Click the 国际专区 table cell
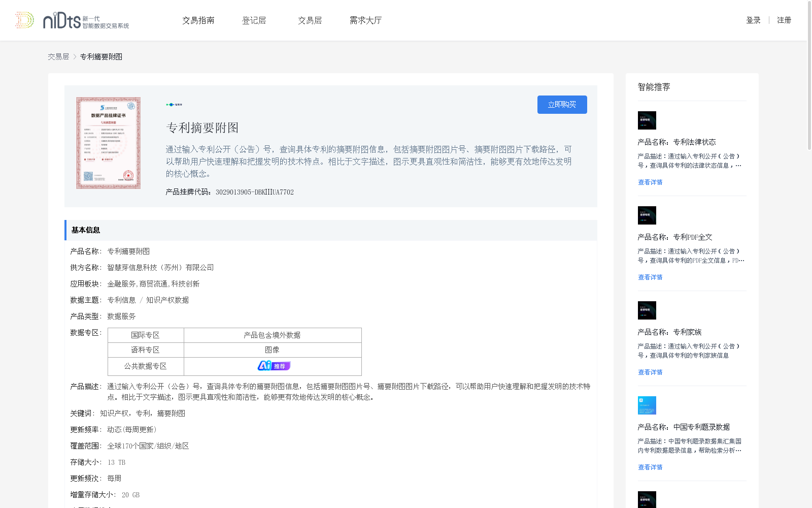Viewport: 812px width, 508px height. pyautogui.click(x=146, y=335)
